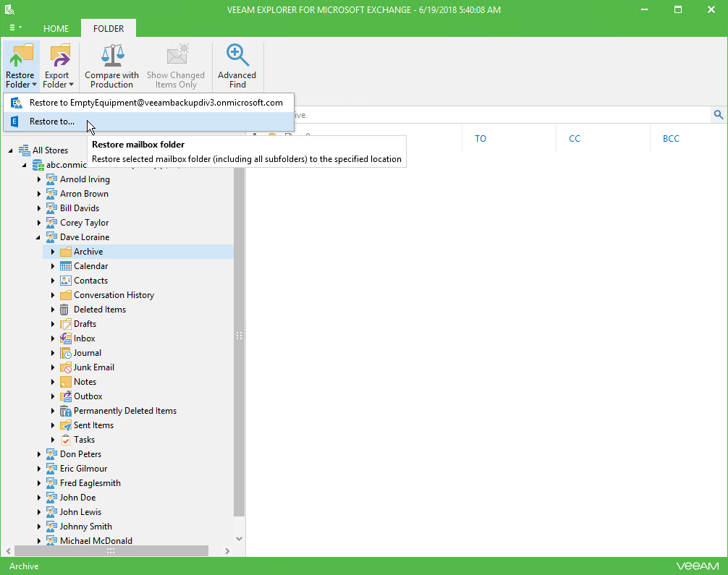
Task: Select the Deleted Items trash icon
Action: [64, 310]
